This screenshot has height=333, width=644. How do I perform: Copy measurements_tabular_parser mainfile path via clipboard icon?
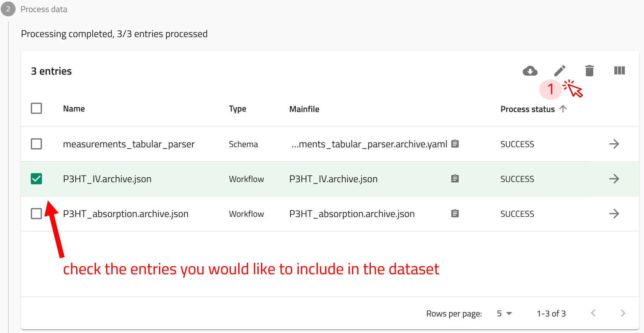455,144
